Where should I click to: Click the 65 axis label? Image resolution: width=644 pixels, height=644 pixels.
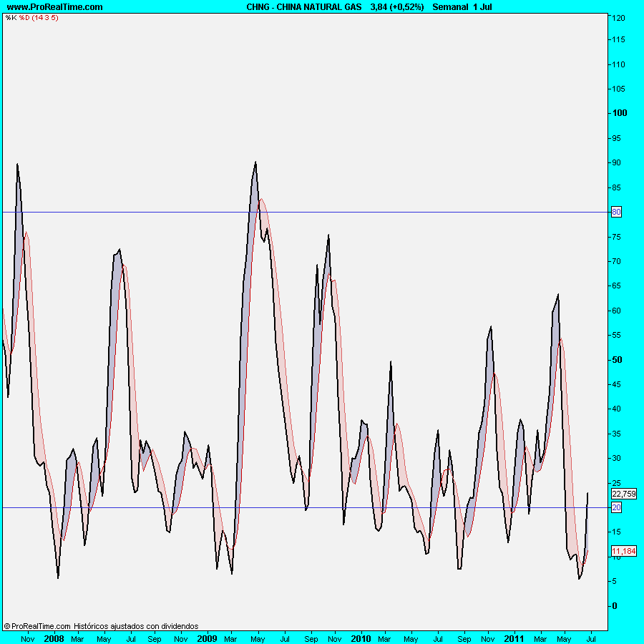(x=617, y=286)
